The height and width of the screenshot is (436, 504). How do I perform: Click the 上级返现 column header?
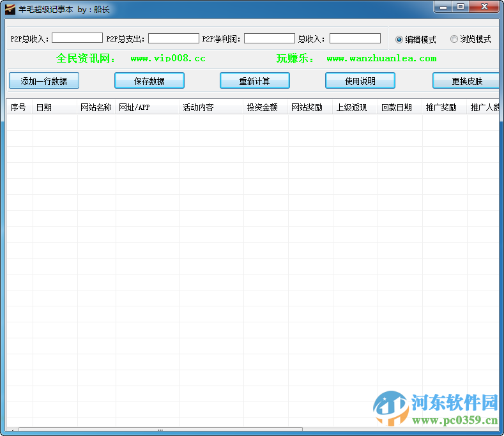355,107
